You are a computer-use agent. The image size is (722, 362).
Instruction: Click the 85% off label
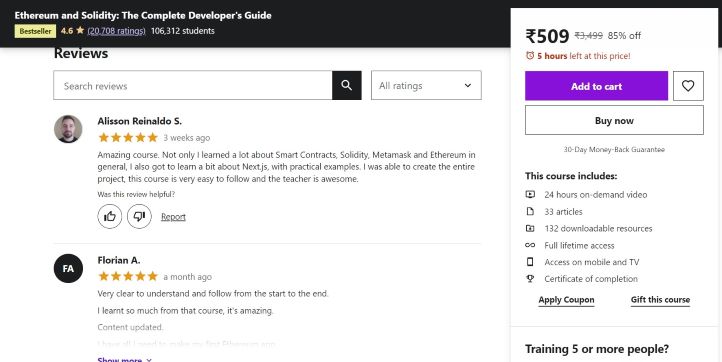coord(624,35)
